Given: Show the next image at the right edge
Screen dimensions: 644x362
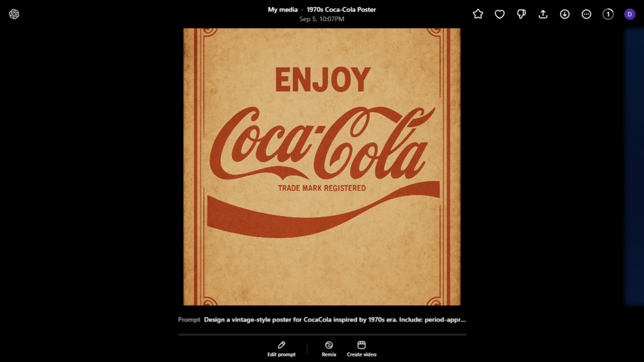Looking at the screenshot, I should click(x=634, y=167).
